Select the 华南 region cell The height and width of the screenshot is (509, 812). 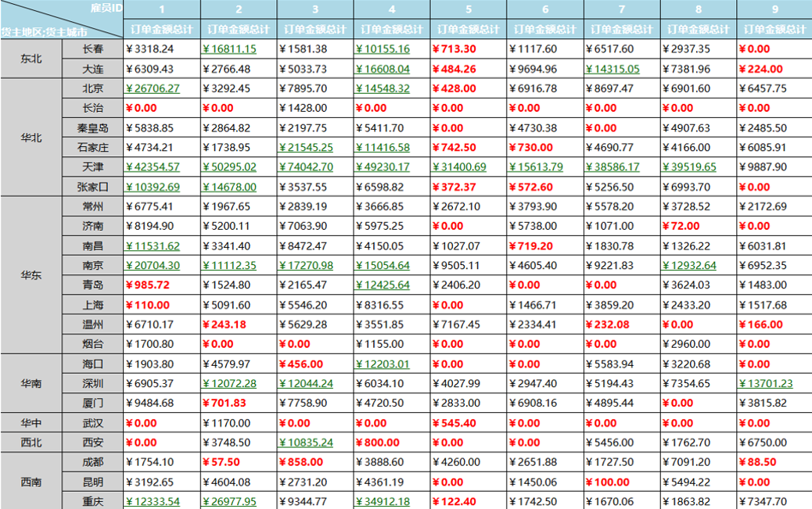pyautogui.click(x=31, y=383)
